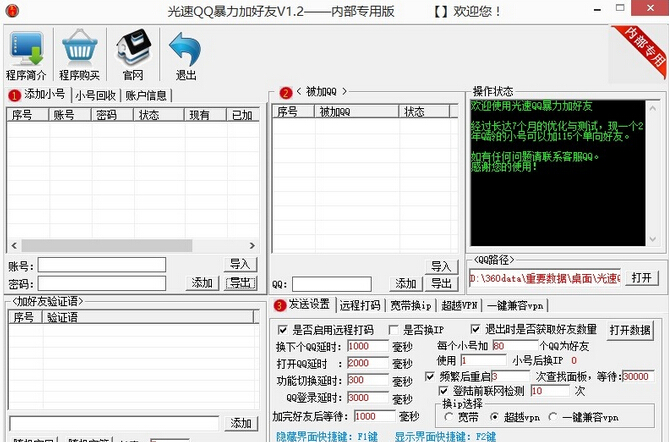Click scroll-up arrow in 操作状态 panel
Image resolution: width=669 pixels, height=442 pixels.
pos(653,108)
